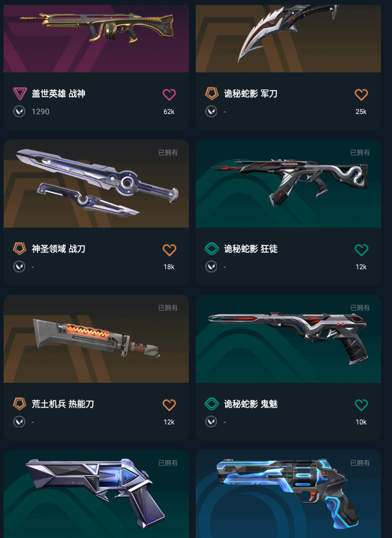Select green tier icon beside 诡秘蛇影 狂徒
The width and height of the screenshot is (392, 538).
pos(212,249)
